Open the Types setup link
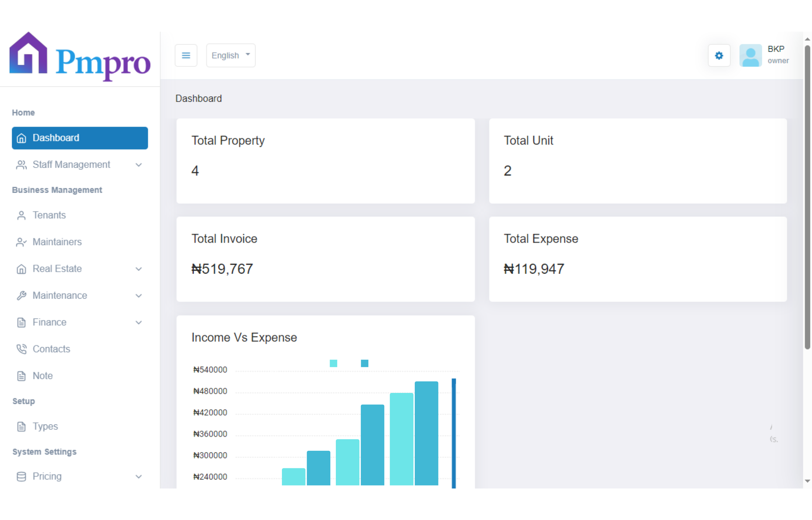 tap(45, 426)
